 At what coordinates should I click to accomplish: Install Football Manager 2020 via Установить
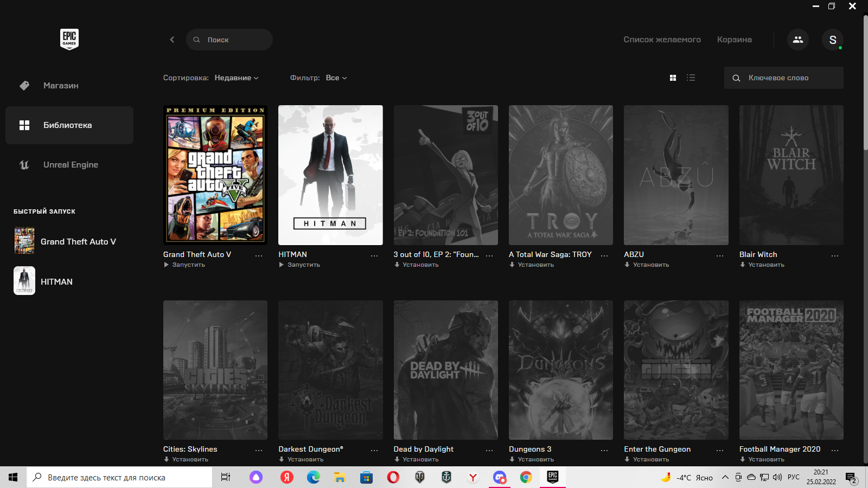click(x=762, y=459)
